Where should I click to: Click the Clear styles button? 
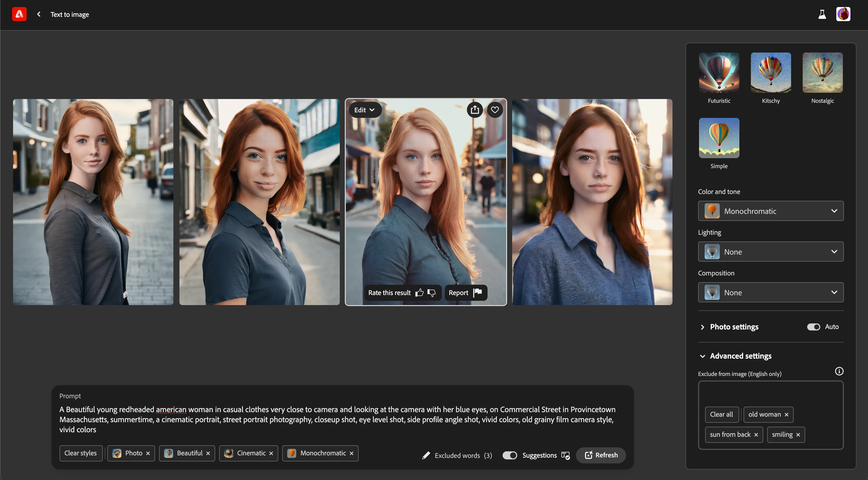click(x=80, y=453)
